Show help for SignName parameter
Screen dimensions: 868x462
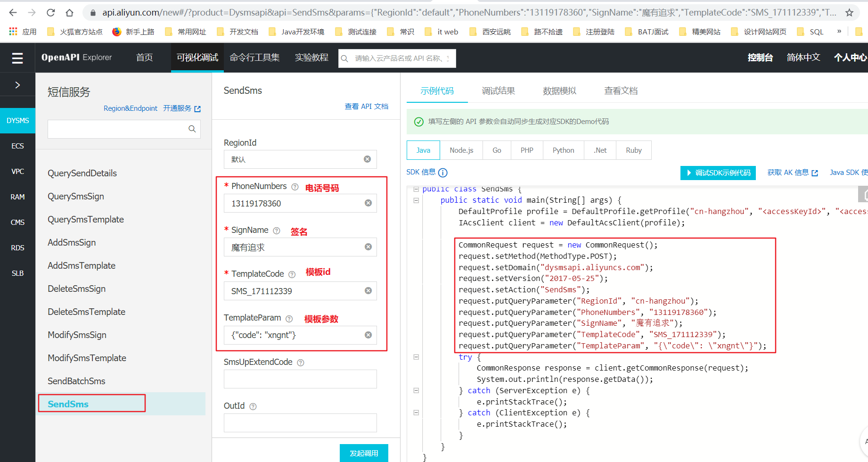pos(277,231)
